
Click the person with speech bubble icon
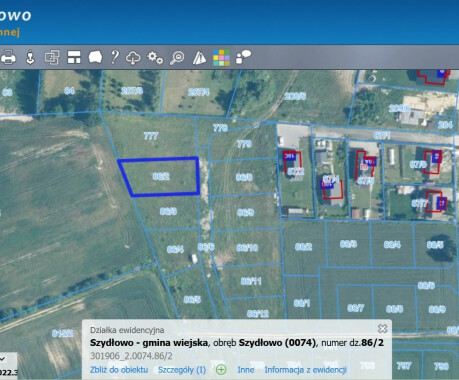pos(243,57)
